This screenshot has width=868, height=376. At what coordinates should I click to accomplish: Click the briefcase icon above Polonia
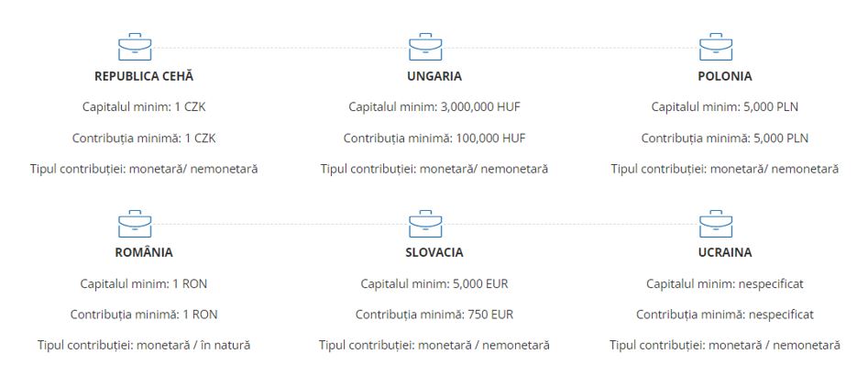716,47
